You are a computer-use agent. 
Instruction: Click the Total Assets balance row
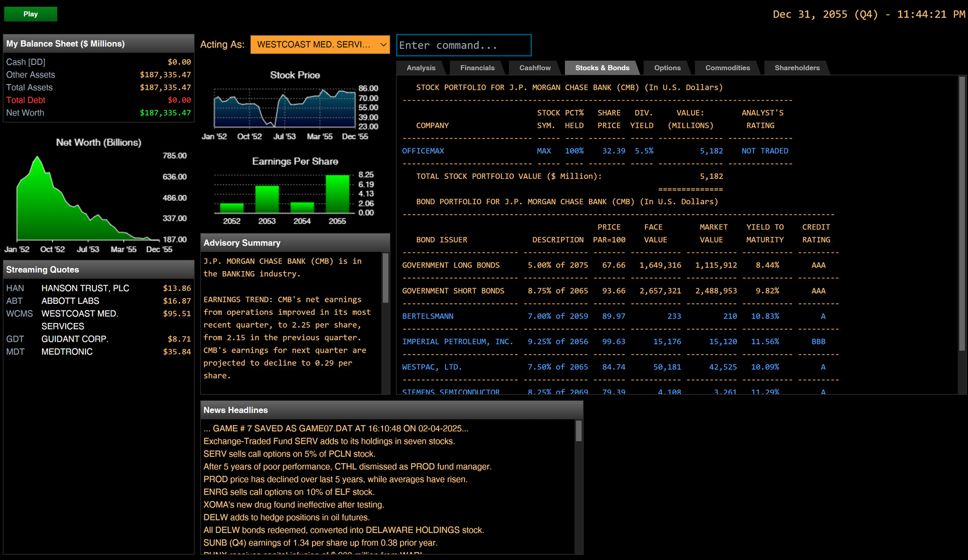[x=99, y=88]
